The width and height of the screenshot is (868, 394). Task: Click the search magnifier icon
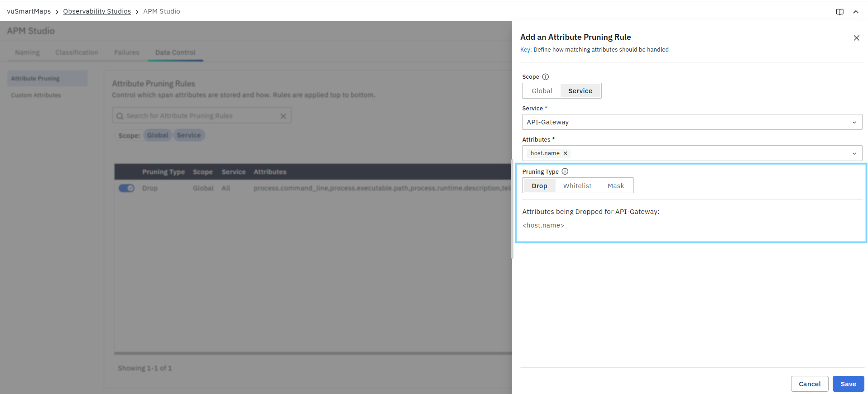(x=120, y=116)
